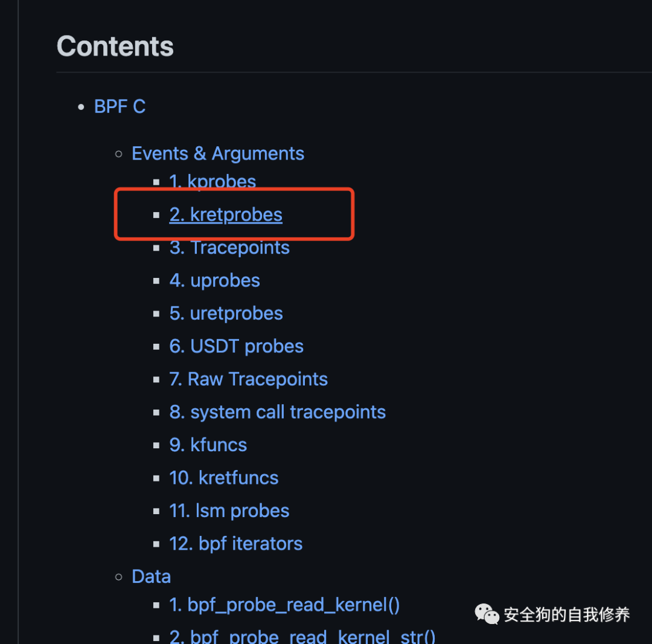Go to 10. kretfuncs section
This screenshot has height=644, width=652.
coord(223,478)
